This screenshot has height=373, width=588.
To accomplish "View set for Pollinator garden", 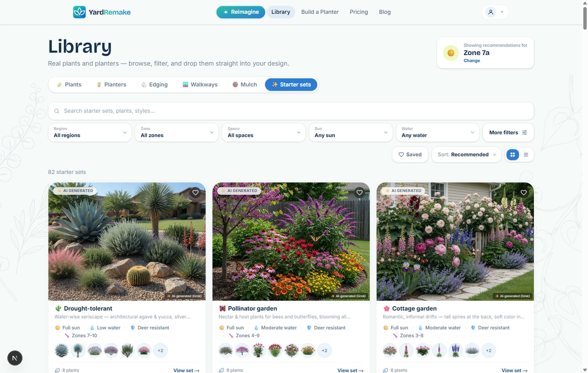I will pyautogui.click(x=350, y=370).
